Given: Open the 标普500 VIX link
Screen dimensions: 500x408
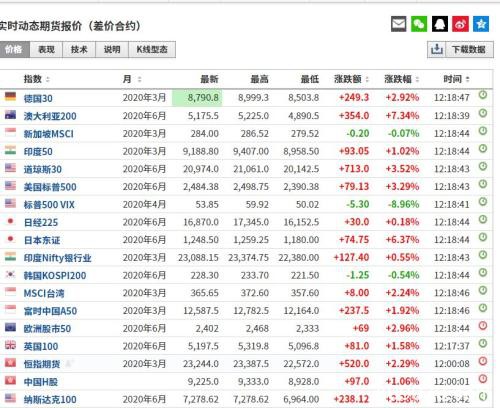Looking at the screenshot, I should pos(49,205).
